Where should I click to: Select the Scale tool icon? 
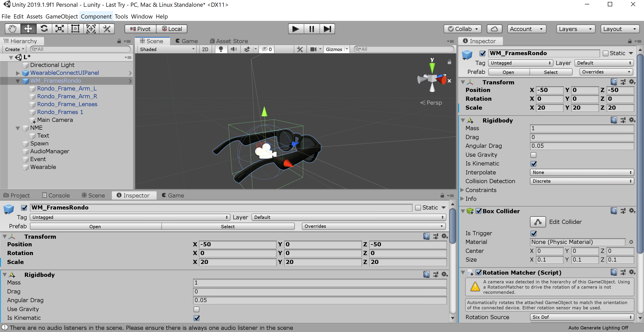pos(60,29)
